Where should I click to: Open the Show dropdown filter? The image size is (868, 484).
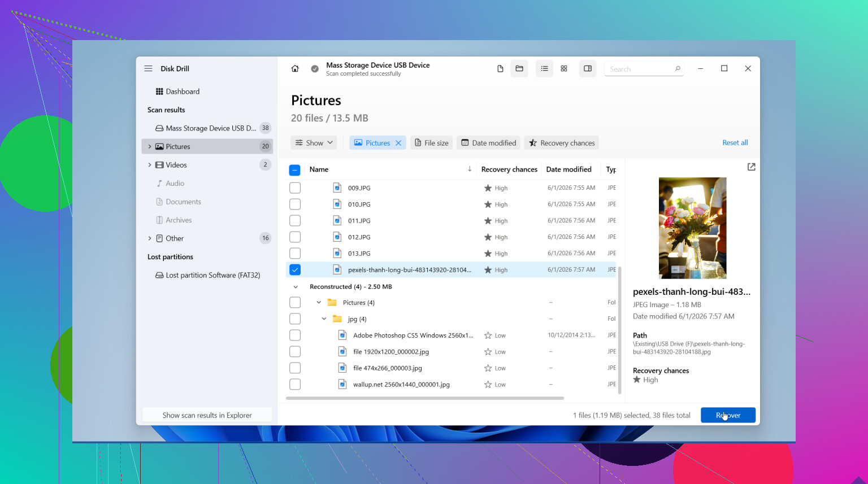point(314,143)
